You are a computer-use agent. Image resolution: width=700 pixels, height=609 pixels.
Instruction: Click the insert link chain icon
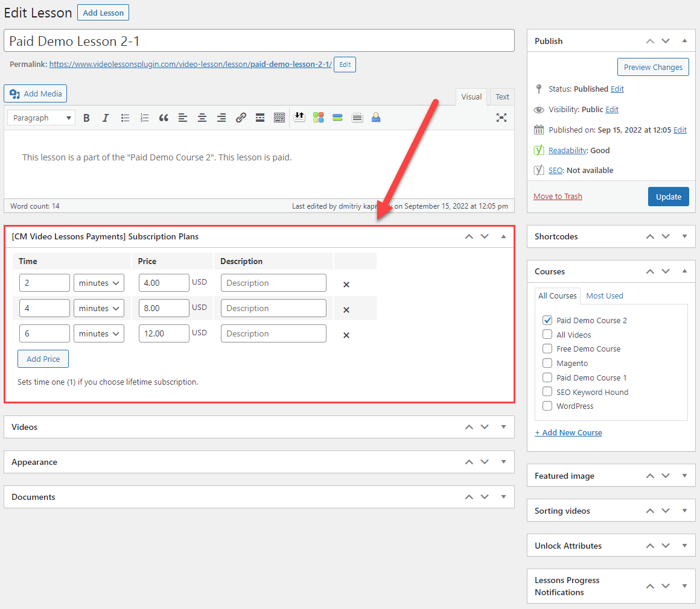(x=241, y=118)
